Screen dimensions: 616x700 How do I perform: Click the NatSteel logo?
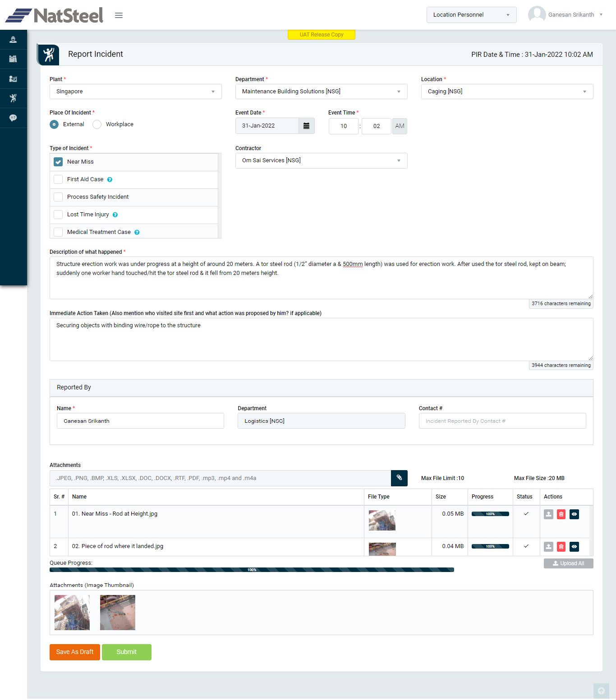[54, 15]
